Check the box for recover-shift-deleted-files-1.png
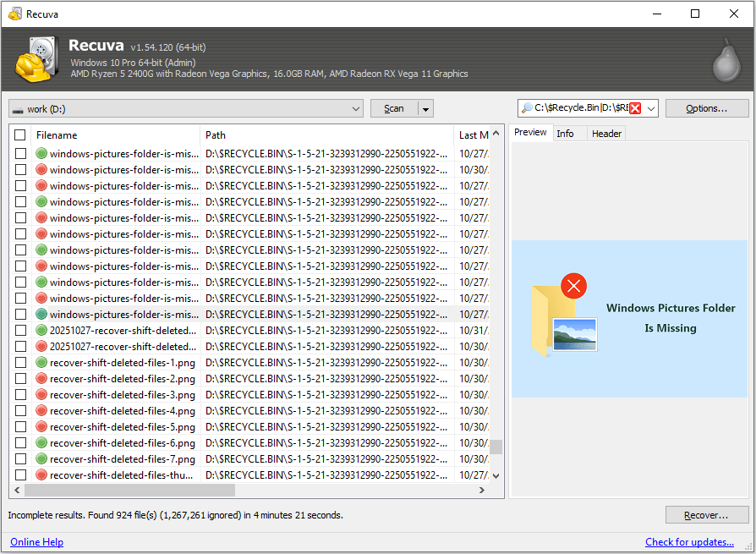Viewport: 756px width, 554px height. [x=20, y=363]
